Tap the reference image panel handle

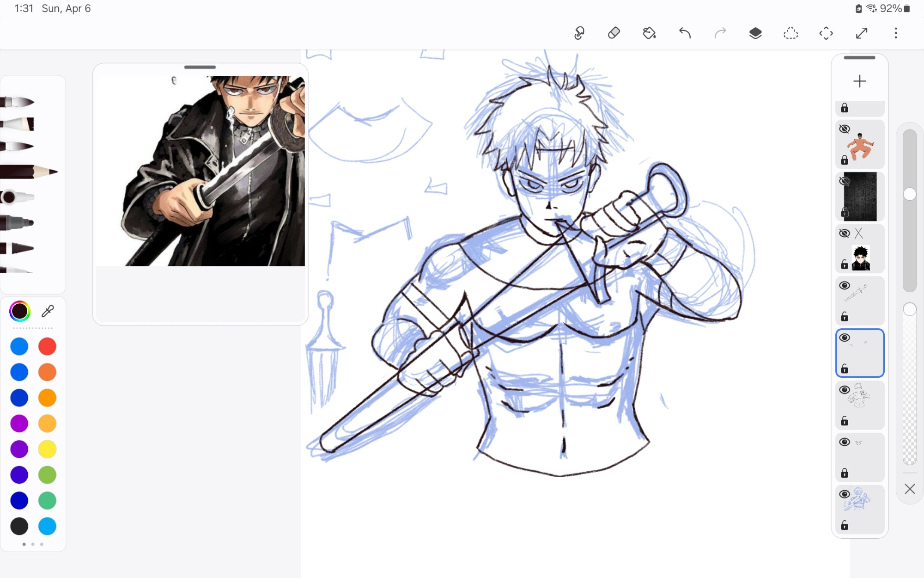pos(200,68)
